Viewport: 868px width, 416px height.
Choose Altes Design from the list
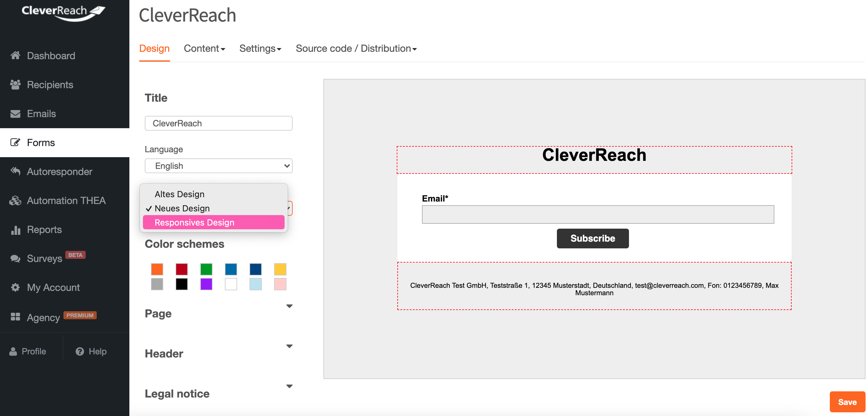(x=179, y=194)
